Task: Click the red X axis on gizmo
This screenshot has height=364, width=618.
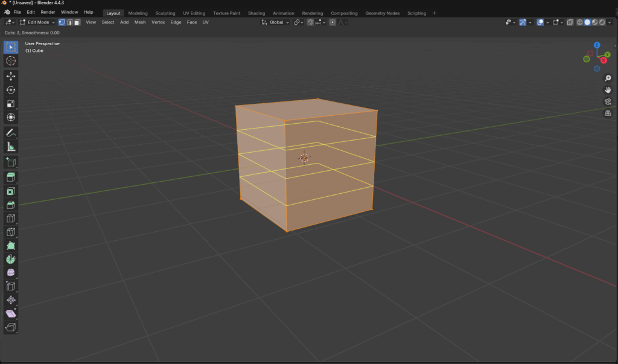Action: click(604, 60)
